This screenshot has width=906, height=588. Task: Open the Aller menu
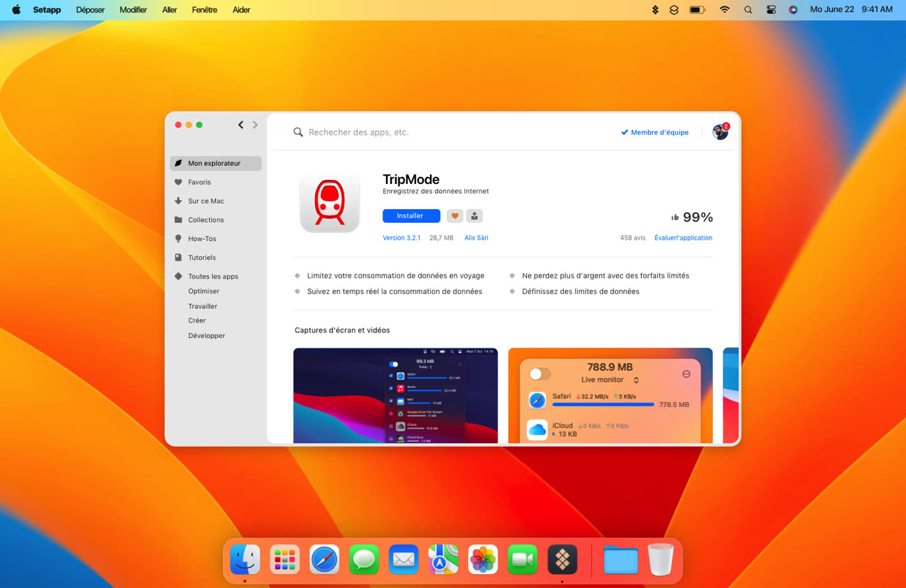169,10
